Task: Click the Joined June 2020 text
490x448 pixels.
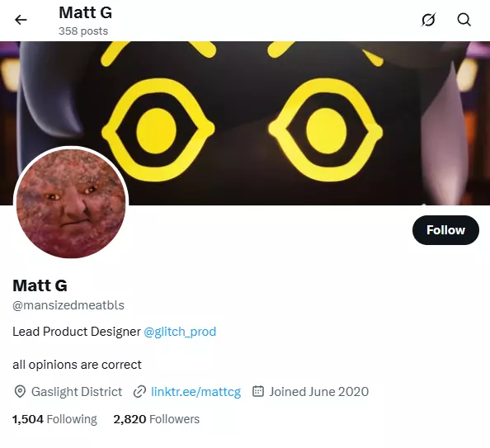Action: coord(319,391)
